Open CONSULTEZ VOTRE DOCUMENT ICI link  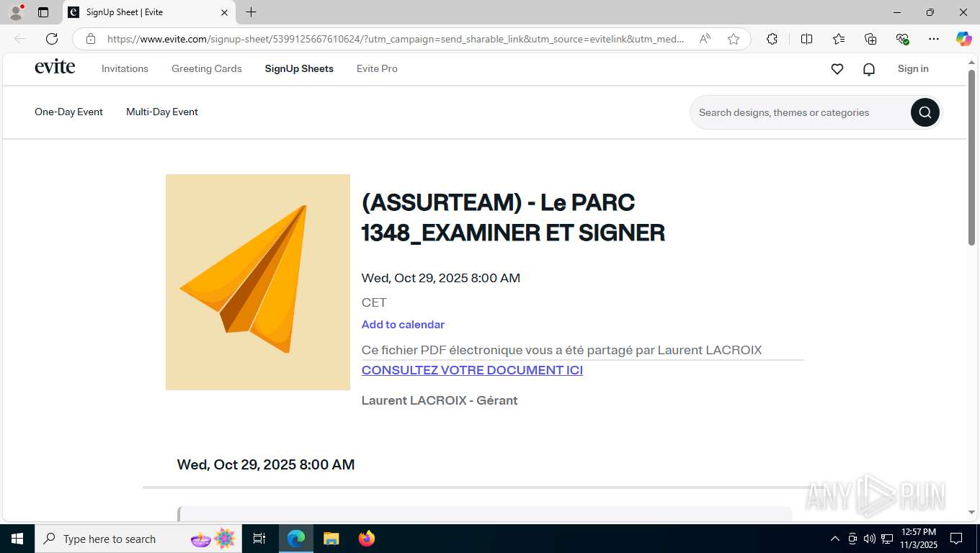pos(472,370)
